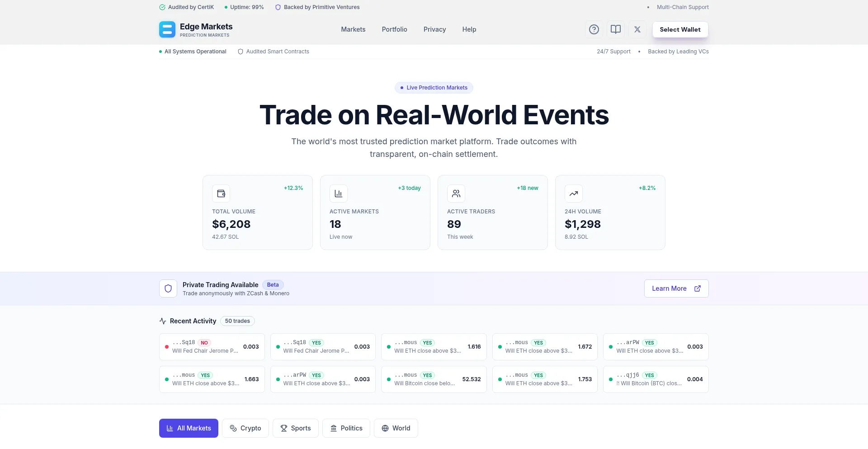
Task: Click Learn More about private trading
Action: pyautogui.click(x=676, y=288)
